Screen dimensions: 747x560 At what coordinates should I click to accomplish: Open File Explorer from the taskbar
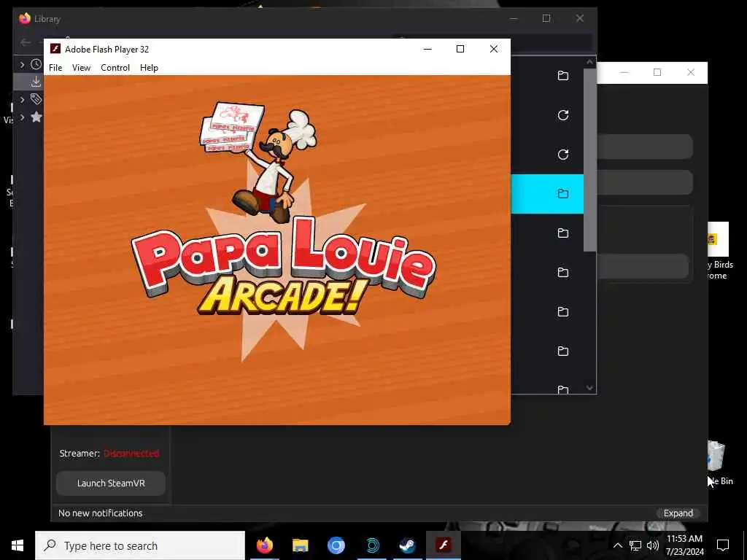coord(300,545)
